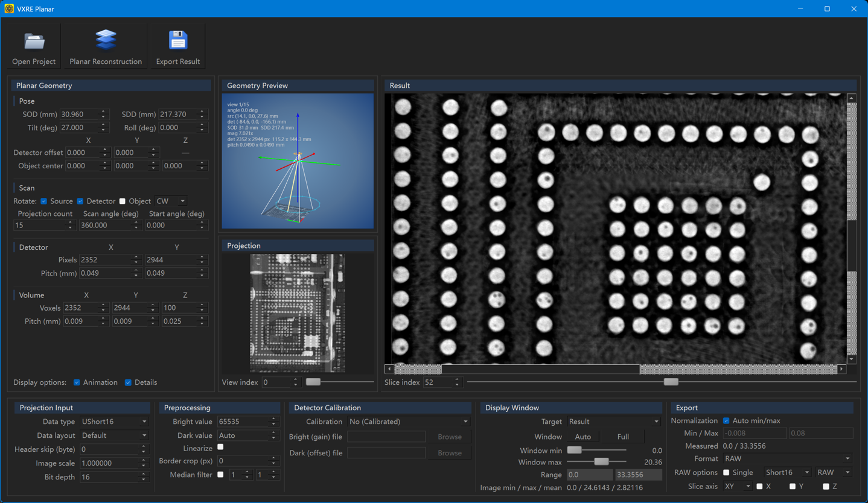
Task: Click the Slice index value field
Action: pyautogui.click(x=442, y=382)
